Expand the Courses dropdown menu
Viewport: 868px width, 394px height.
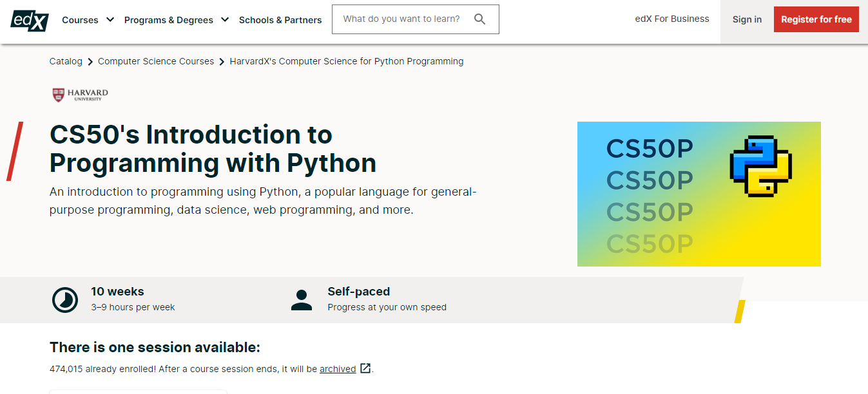[x=88, y=20]
